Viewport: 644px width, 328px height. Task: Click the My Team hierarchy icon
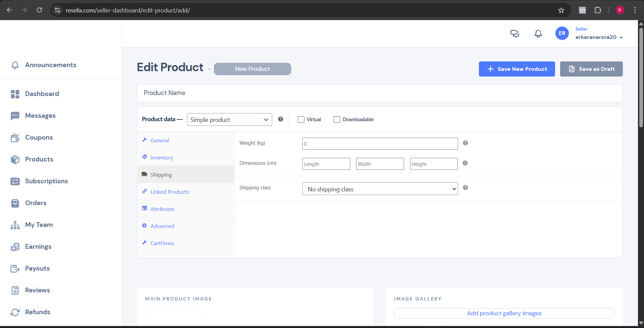[x=15, y=225]
